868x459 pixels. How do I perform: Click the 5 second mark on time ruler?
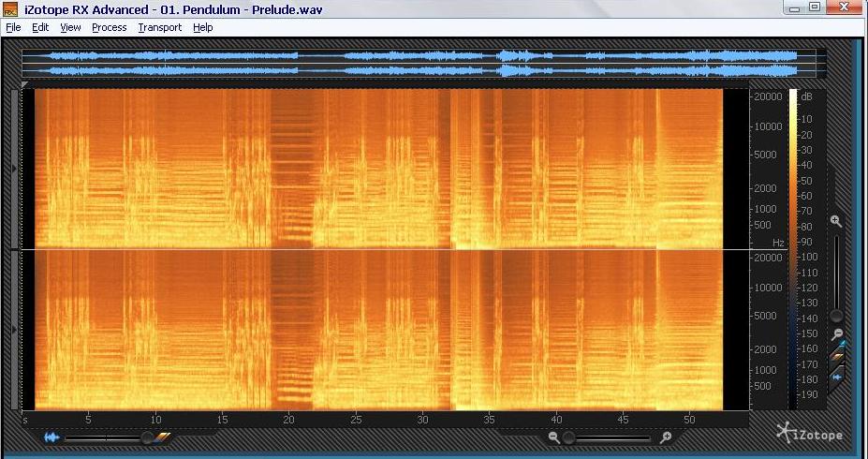[x=88, y=420]
